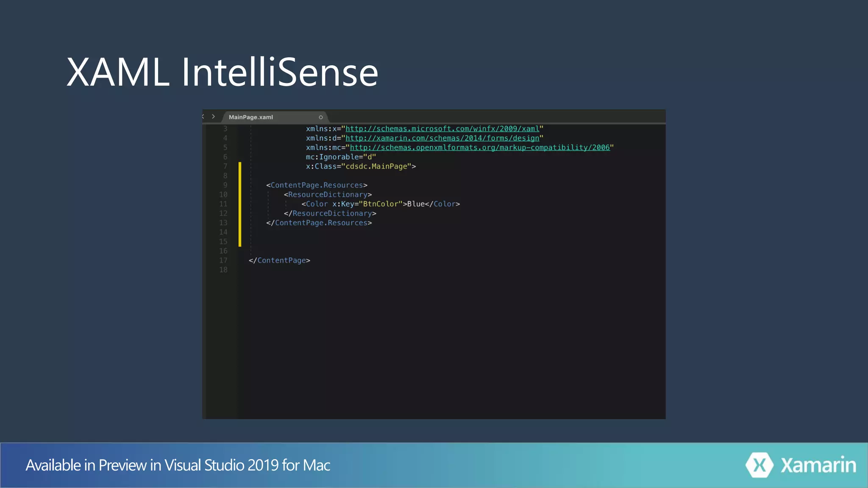868x488 pixels.
Task: Click the closing ContentPage.Resources tag
Action: [319, 223]
